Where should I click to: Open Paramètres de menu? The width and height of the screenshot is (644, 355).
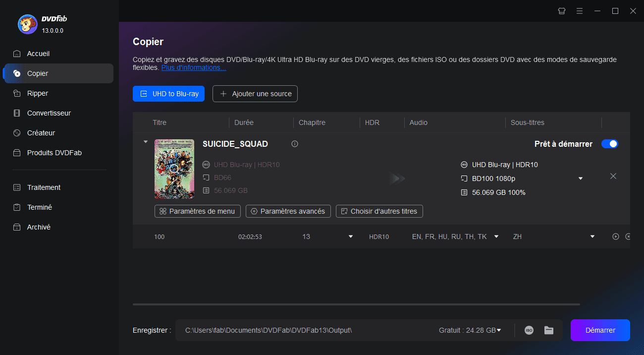tap(198, 211)
